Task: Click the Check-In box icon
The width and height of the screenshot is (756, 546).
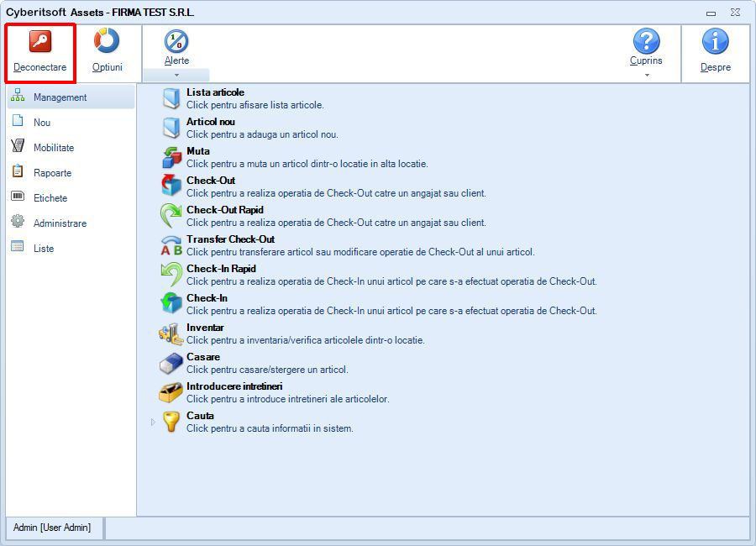Action: pyautogui.click(x=171, y=303)
